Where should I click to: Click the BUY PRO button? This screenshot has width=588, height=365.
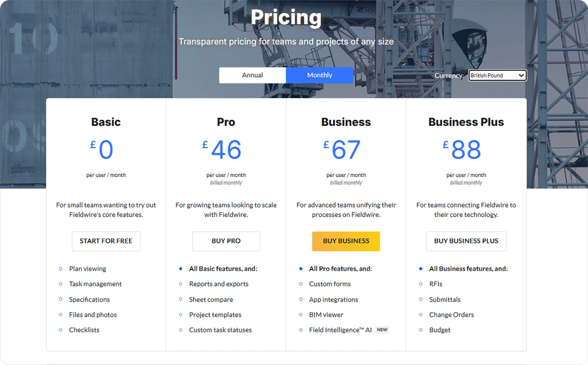[226, 241]
